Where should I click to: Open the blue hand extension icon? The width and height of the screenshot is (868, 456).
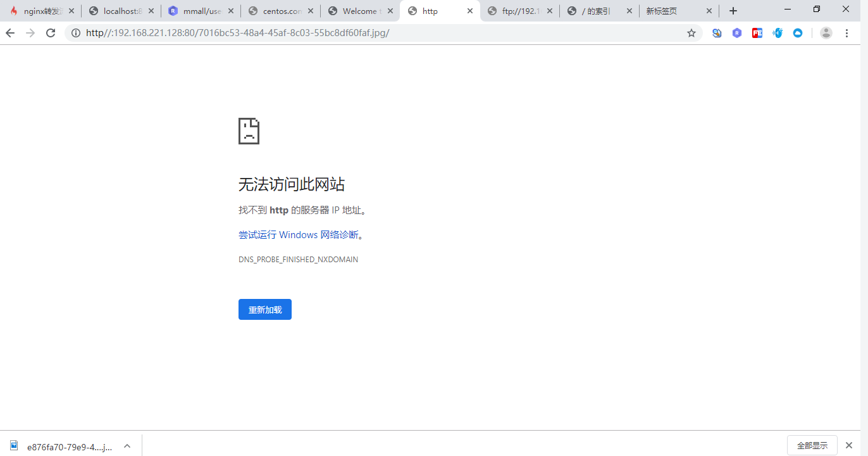point(778,33)
